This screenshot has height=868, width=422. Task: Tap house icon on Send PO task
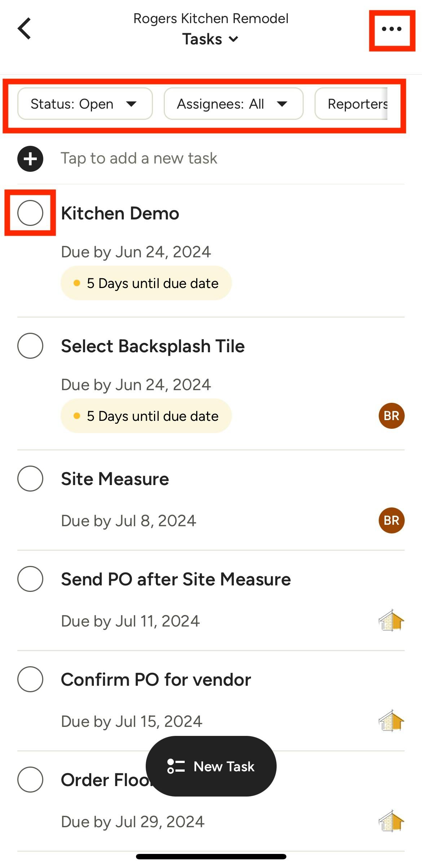[391, 620]
